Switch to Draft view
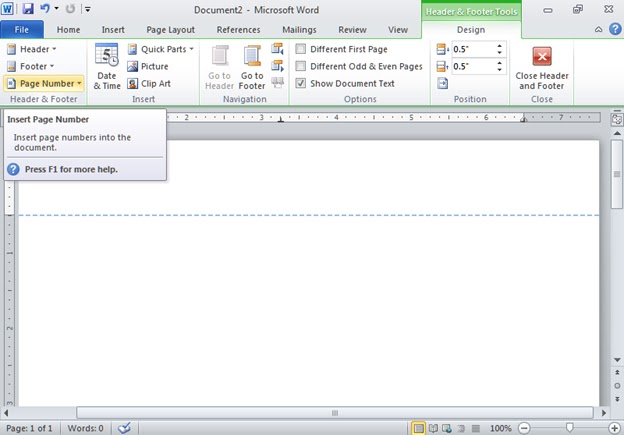 click(476, 428)
